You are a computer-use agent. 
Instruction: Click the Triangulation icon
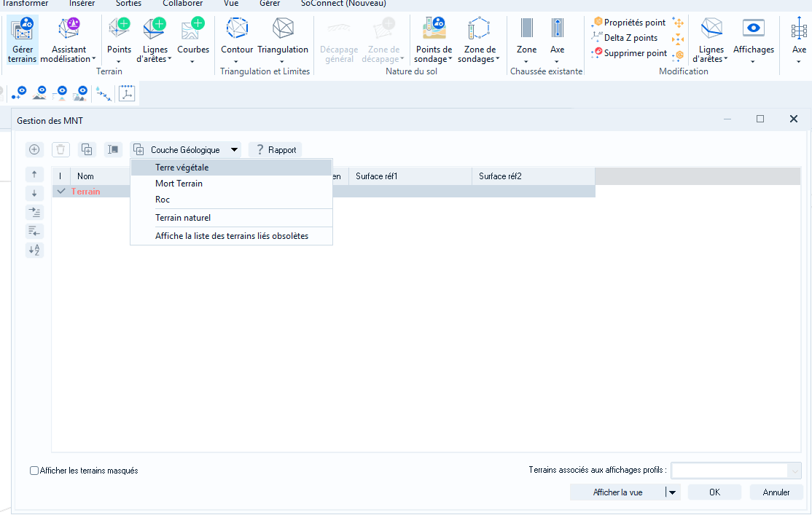click(x=283, y=28)
